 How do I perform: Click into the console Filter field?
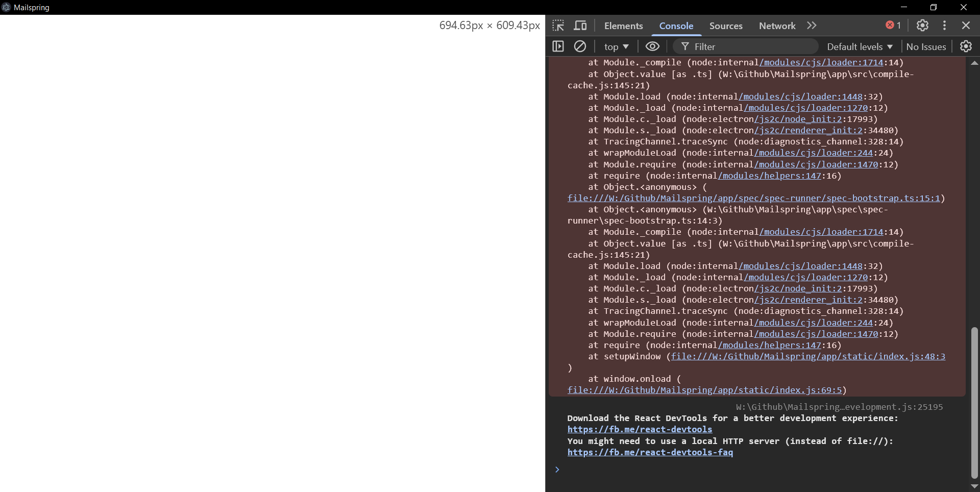(750, 46)
